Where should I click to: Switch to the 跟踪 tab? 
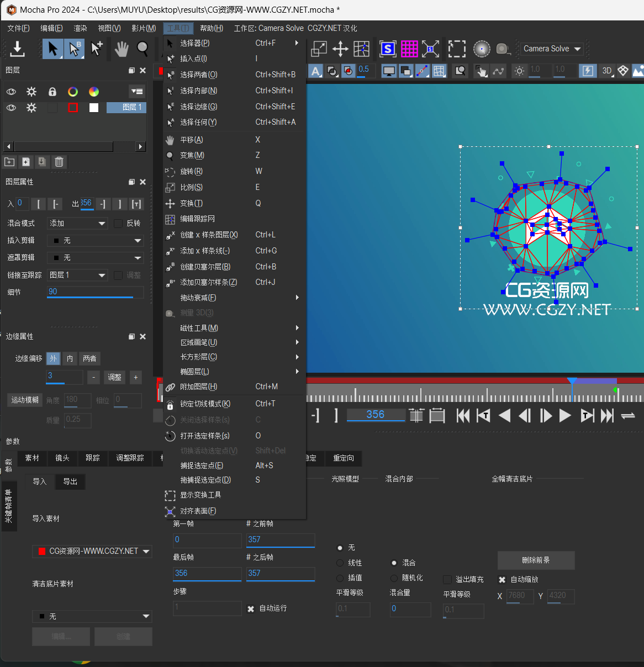coord(93,458)
